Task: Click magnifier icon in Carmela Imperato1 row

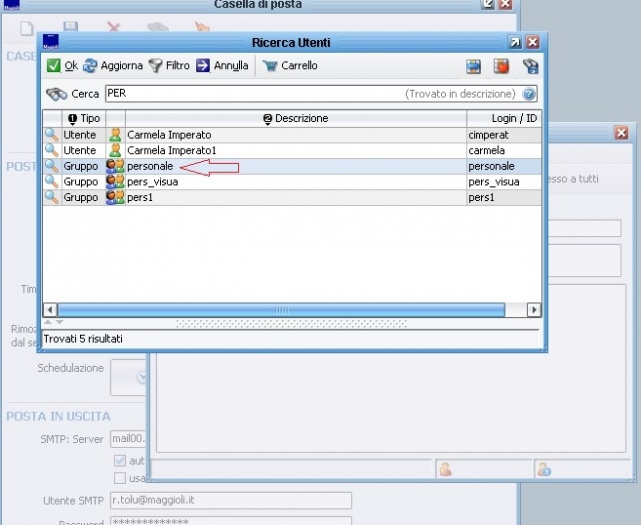Action: point(52,150)
